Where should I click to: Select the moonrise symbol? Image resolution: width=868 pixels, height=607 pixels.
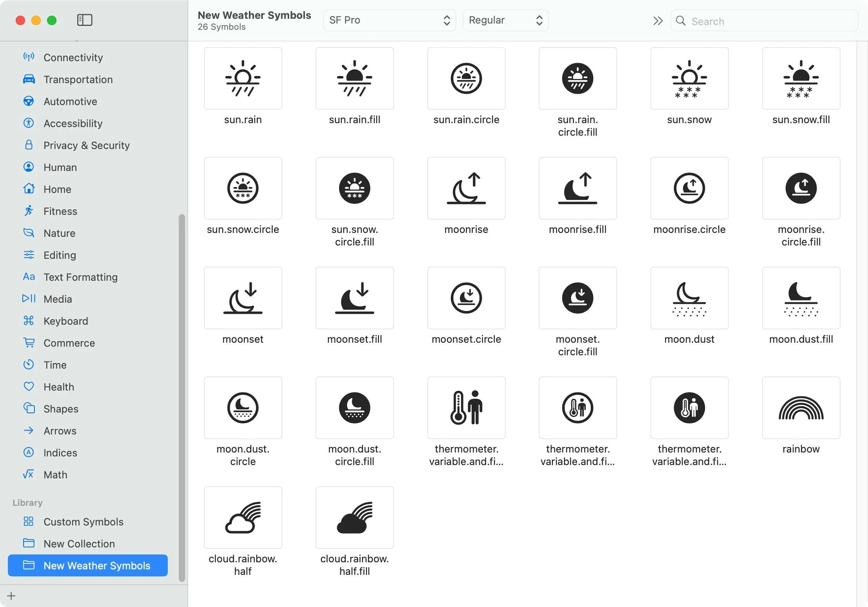coord(466,188)
